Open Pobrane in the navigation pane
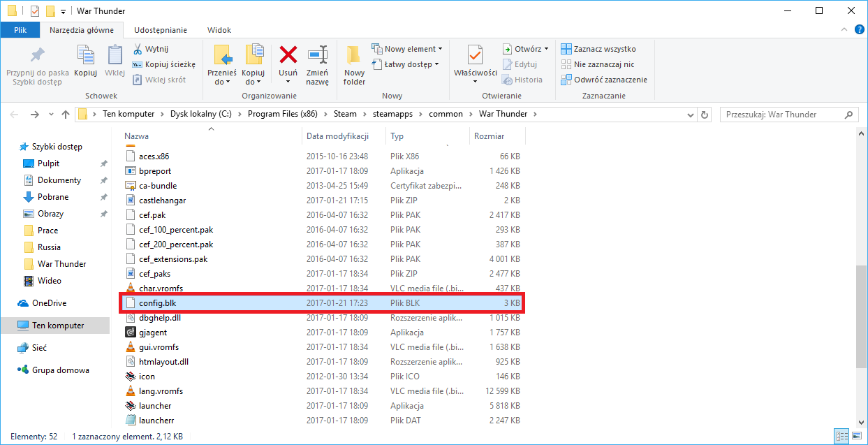This screenshot has height=445, width=868. coord(54,197)
